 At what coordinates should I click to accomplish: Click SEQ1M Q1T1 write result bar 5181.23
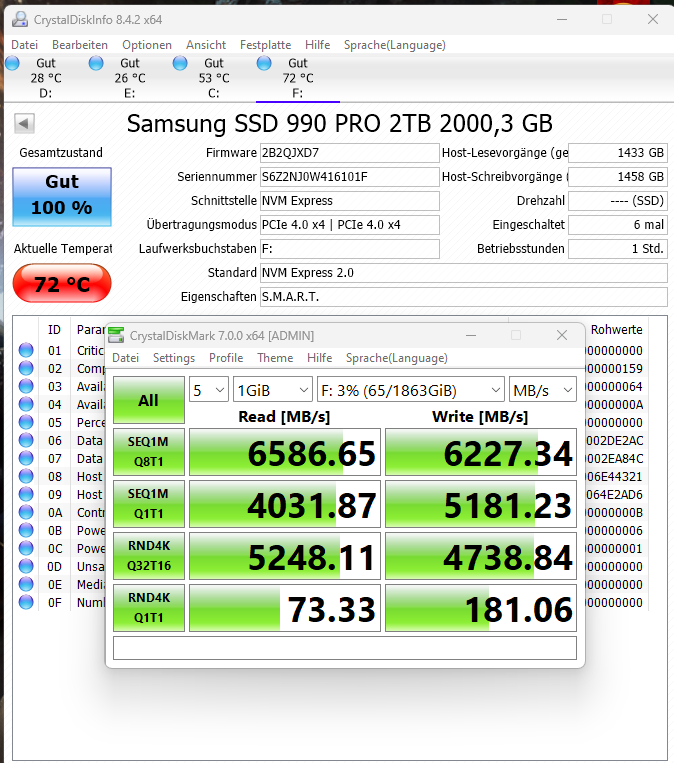[x=481, y=504]
